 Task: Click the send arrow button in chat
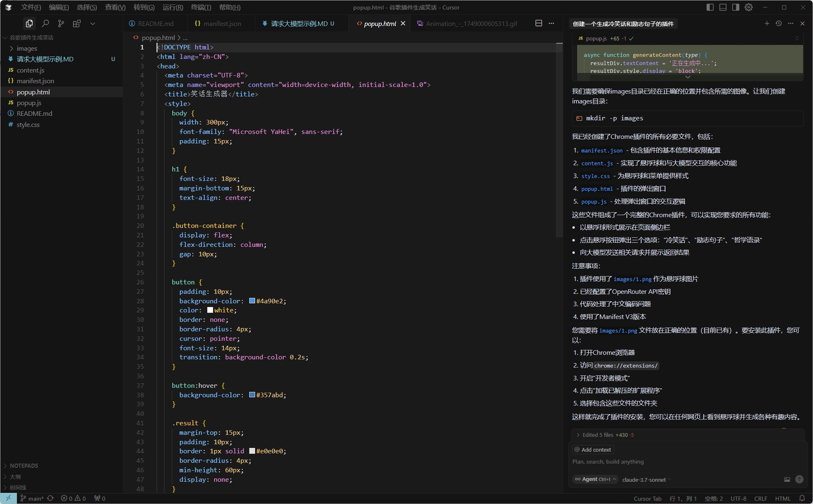coord(799,479)
